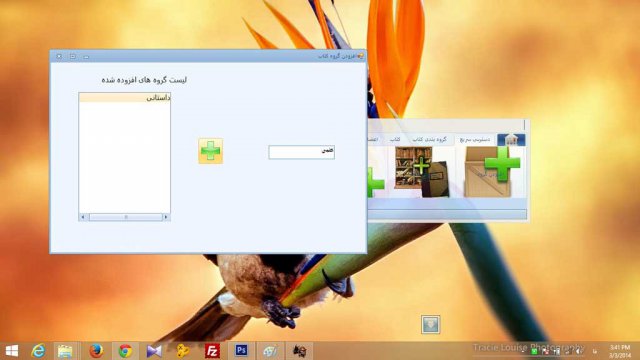Click the bookshelf add-book icon

tap(422, 172)
